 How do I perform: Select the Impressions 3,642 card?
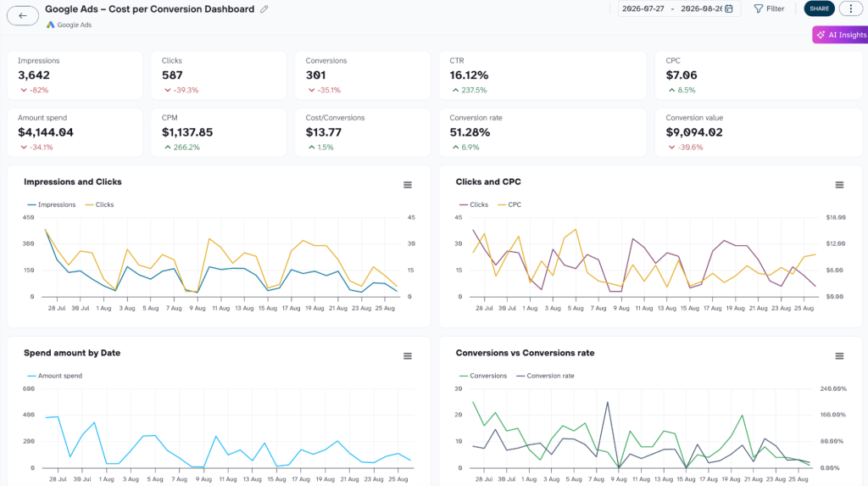coord(75,75)
